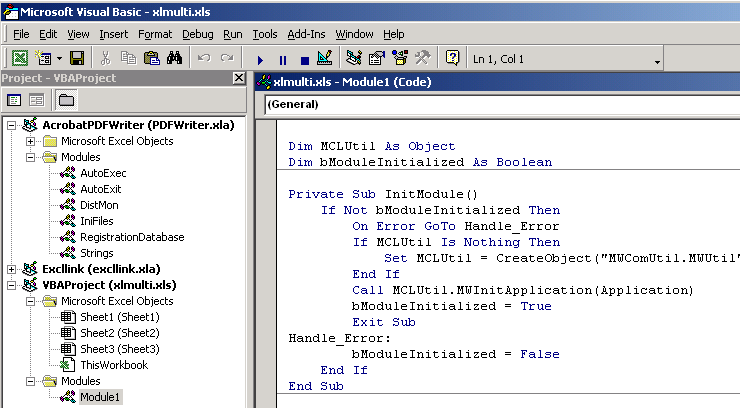
Task: Click View Microsoft Excel toolbar icon
Action: pyautogui.click(x=20, y=59)
